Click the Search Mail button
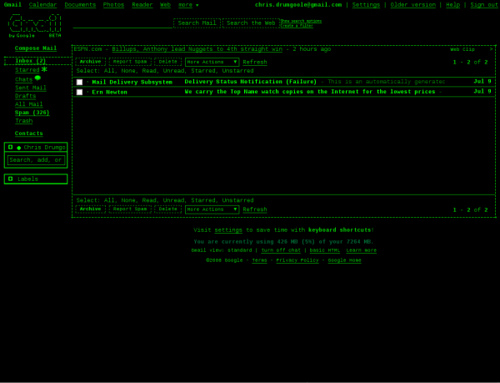 (197, 23)
